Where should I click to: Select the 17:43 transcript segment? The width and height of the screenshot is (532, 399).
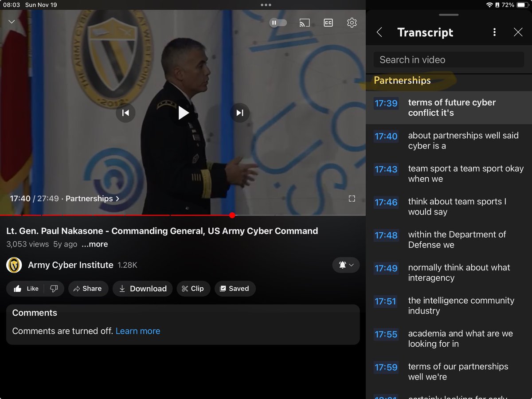[449, 174]
